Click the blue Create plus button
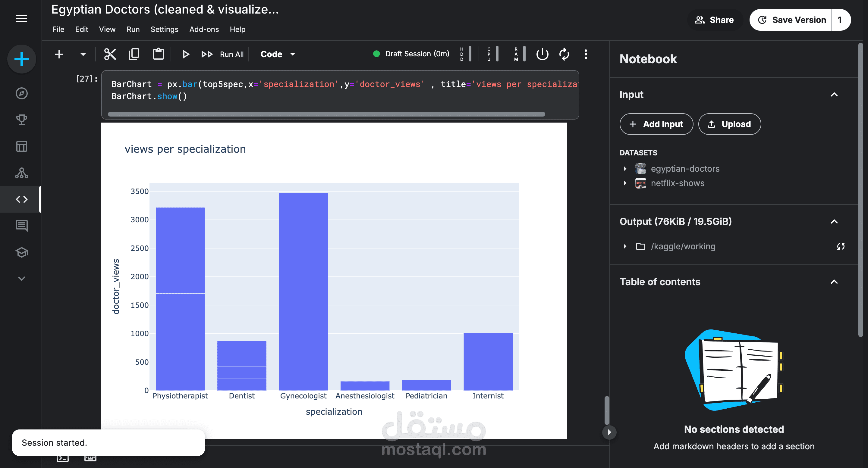This screenshot has height=468, width=868. click(x=22, y=59)
